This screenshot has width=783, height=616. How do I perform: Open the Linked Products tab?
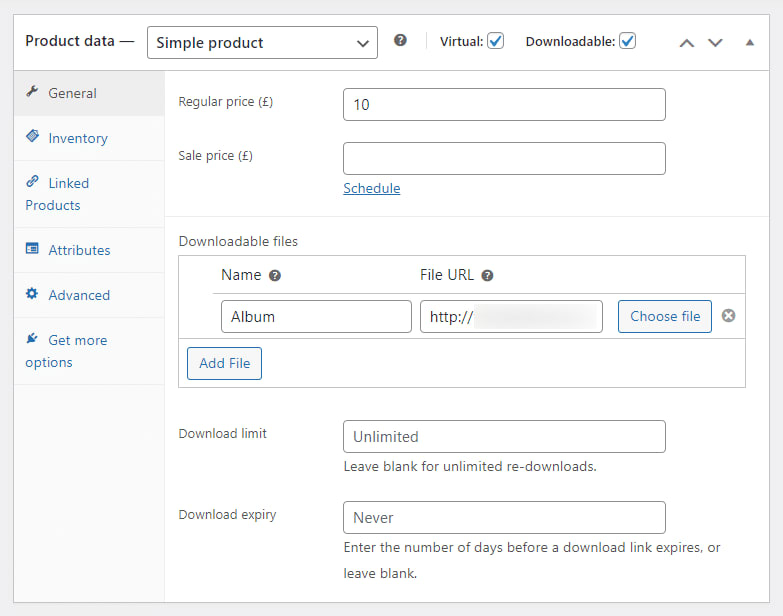coord(89,194)
